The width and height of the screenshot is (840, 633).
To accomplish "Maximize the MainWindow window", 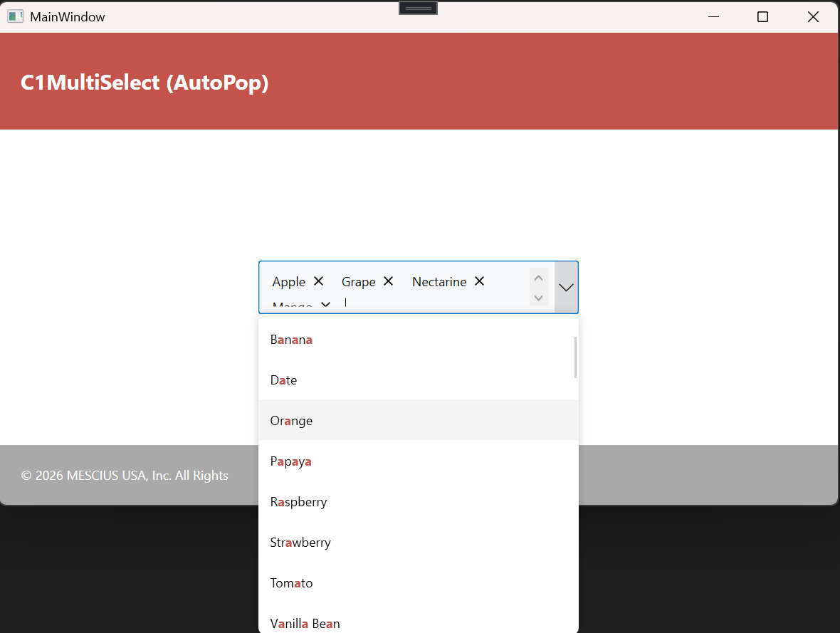I will click(x=763, y=16).
